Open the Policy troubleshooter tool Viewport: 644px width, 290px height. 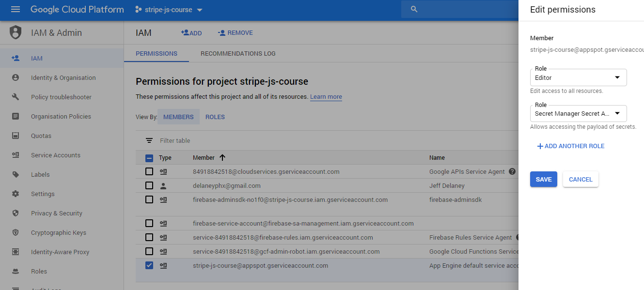tap(61, 97)
